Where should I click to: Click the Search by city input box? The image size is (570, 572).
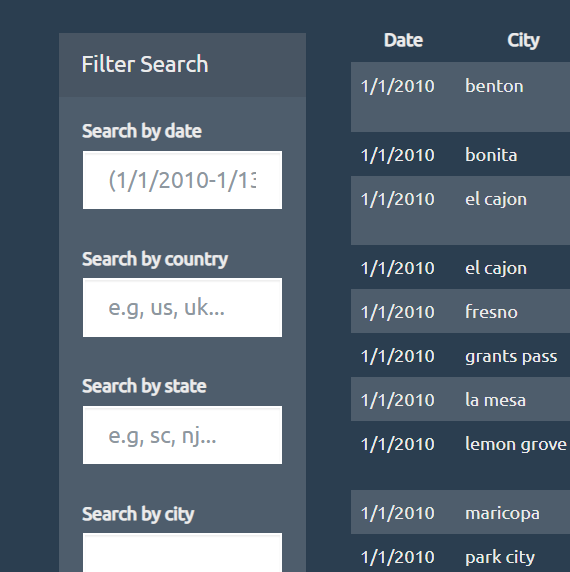(182, 553)
